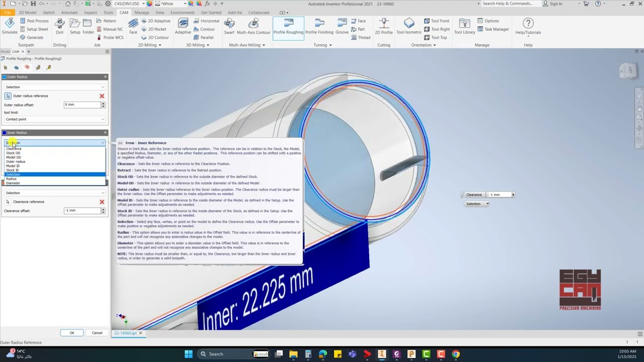644x362 pixels.
Task: Start a Profile Finishing turning operation
Action: [319, 26]
